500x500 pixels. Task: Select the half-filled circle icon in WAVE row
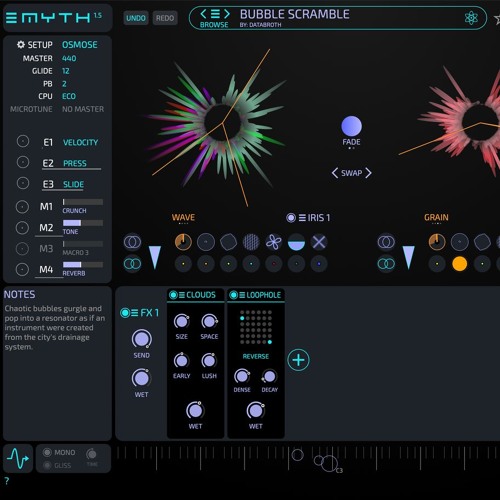[x=296, y=242]
